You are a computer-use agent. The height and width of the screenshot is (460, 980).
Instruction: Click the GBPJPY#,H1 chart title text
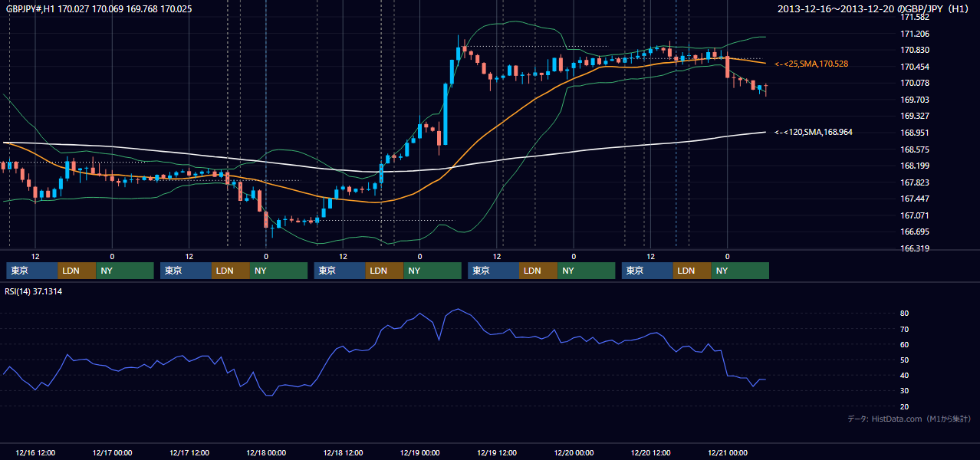[99, 9]
